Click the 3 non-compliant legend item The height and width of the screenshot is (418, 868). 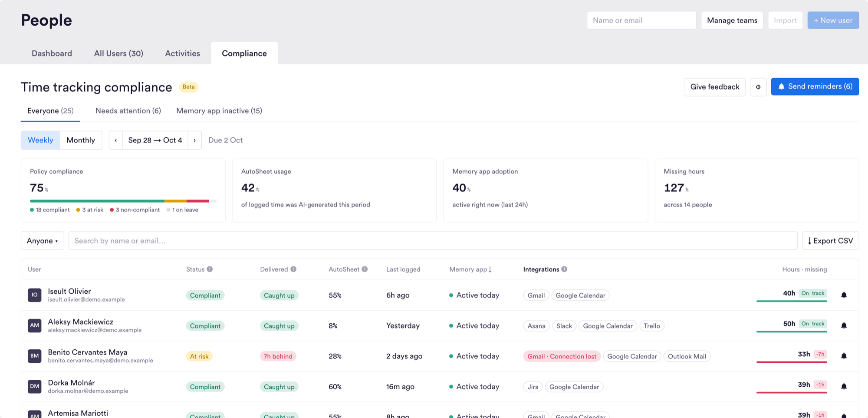point(135,210)
